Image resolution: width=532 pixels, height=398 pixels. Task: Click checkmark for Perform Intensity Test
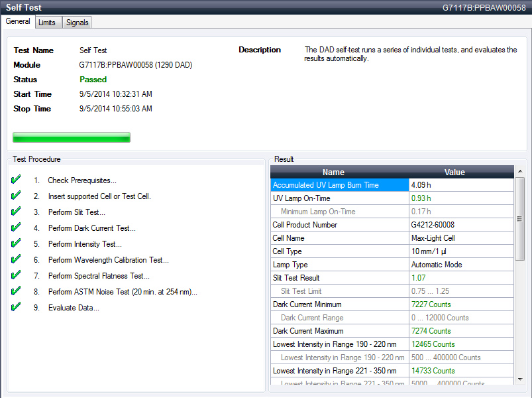pos(17,243)
